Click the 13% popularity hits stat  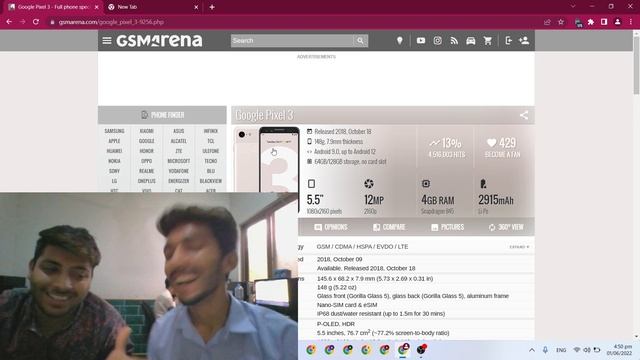click(x=447, y=147)
